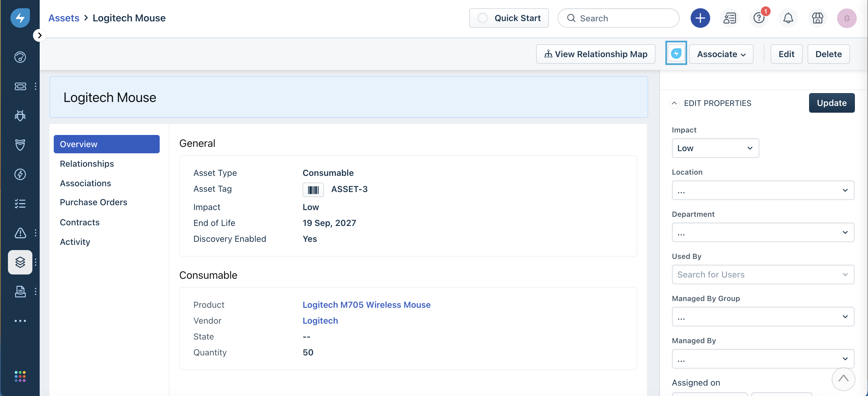The image size is (868, 396).
Task: Click the warning/alert icon in sidebar
Action: pyautogui.click(x=20, y=233)
